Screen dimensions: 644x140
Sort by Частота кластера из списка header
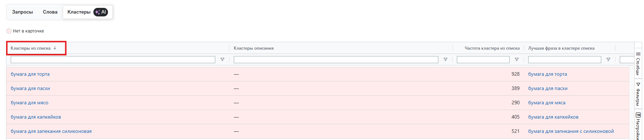pyautogui.click(x=492, y=48)
